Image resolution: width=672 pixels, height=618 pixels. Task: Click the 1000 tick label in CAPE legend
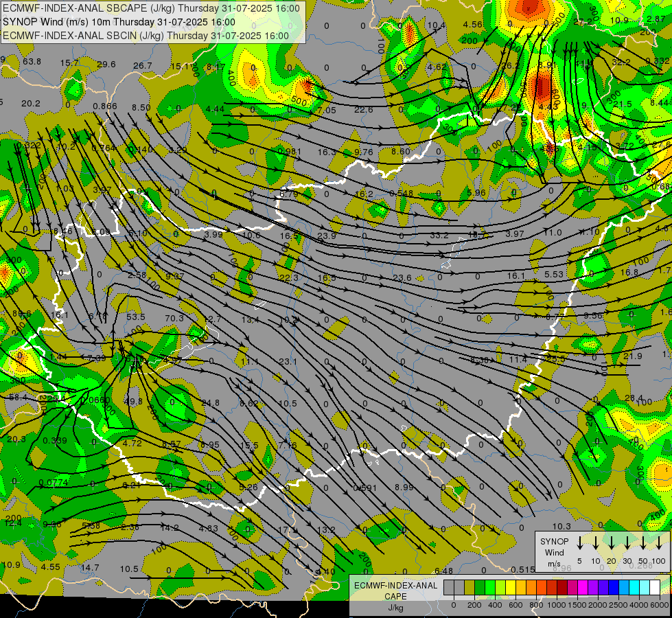557,605
